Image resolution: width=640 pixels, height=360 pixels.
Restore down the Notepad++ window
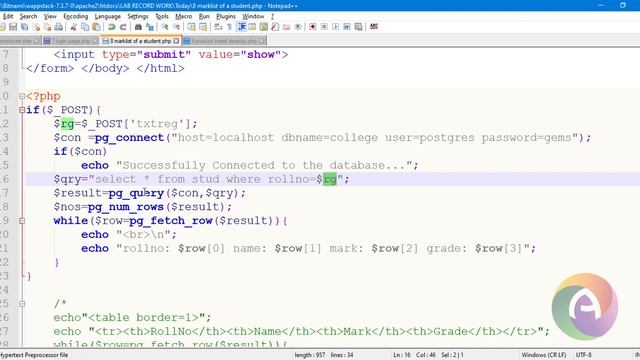(622, 5)
